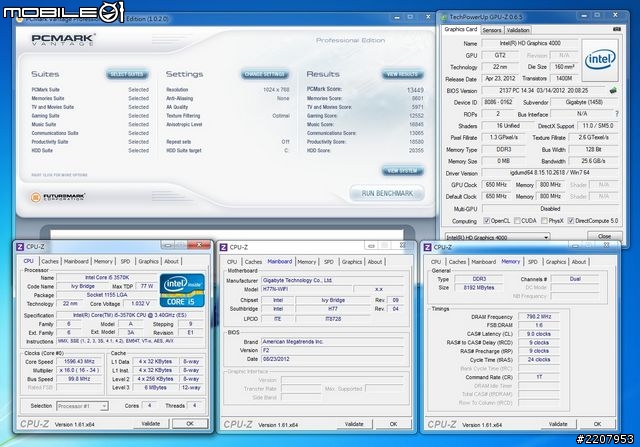Click the DRAM Frequency value field
The width and height of the screenshot is (640, 447).
tap(539, 316)
